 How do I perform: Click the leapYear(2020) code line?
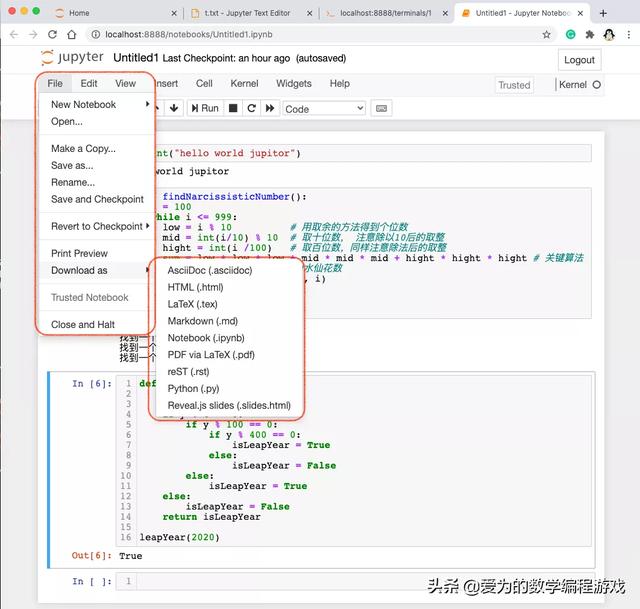(179, 537)
